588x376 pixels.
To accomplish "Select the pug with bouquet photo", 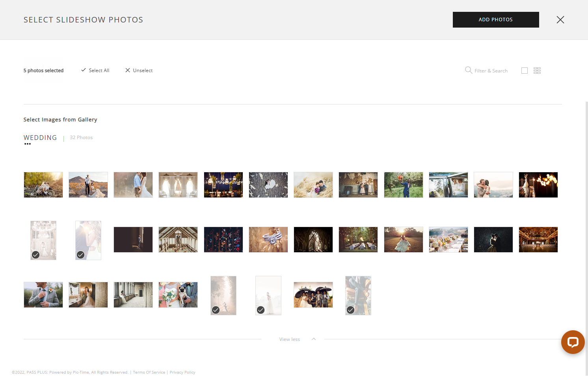I will (178, 295).
